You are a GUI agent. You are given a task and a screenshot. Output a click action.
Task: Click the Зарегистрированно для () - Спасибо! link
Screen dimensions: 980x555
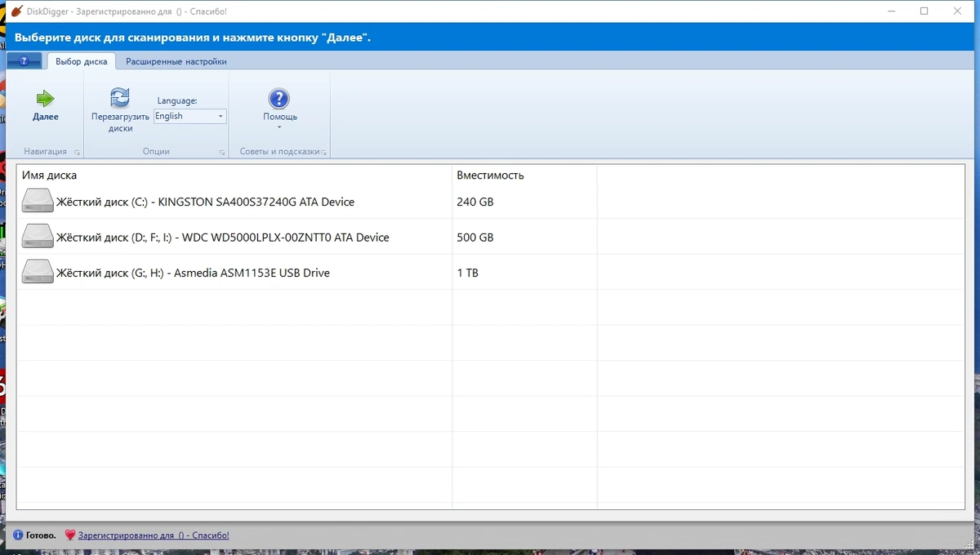pyautogui.click(x=154, y=535)
